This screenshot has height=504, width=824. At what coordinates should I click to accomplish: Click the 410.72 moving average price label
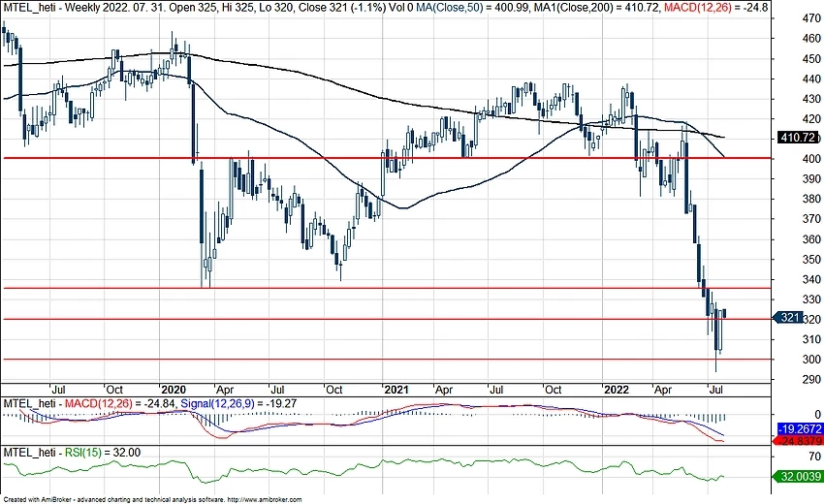[x=798, y=138]
